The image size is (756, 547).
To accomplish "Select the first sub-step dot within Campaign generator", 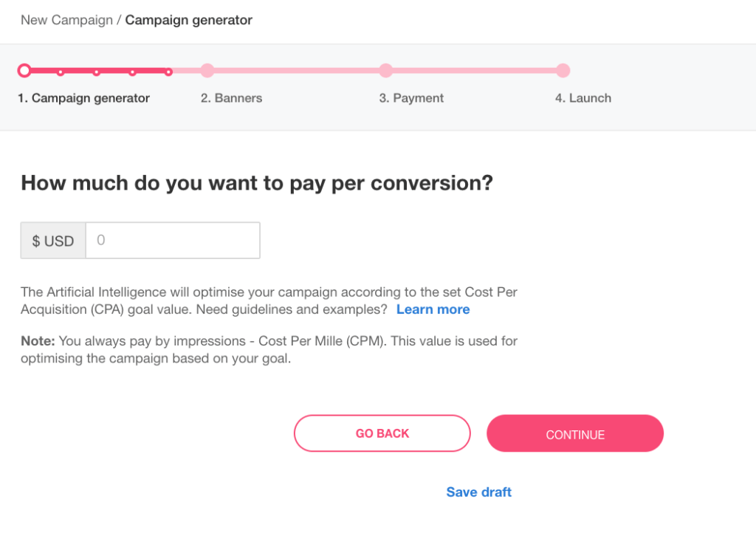I will coord(61,72).
